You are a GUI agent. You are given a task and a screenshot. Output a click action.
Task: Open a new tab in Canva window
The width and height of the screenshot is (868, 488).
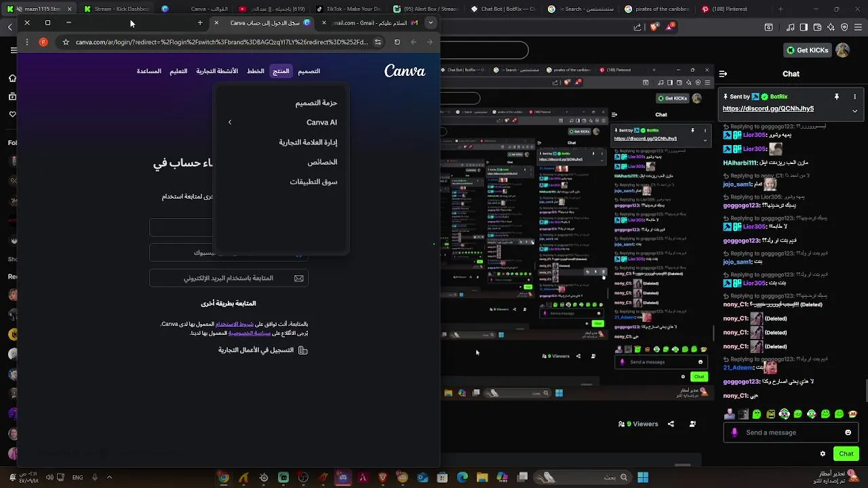pyautogui.click(x=200, y=23)
